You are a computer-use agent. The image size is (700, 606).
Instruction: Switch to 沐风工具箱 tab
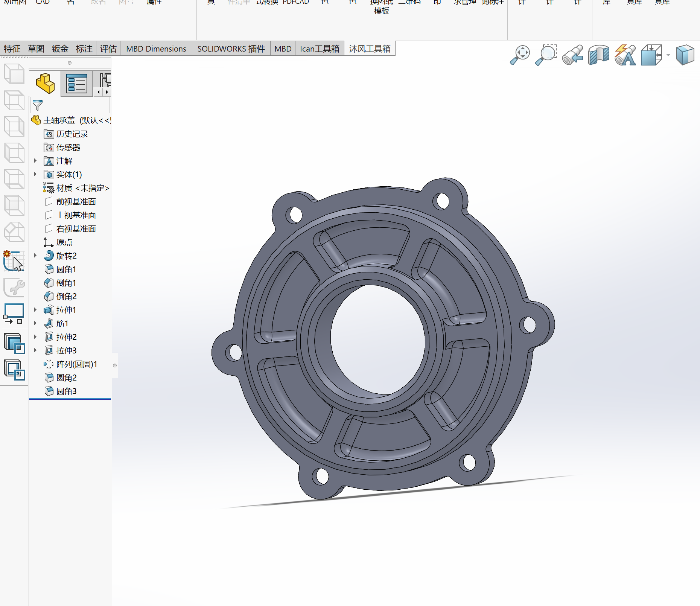(x=370, y=49)
